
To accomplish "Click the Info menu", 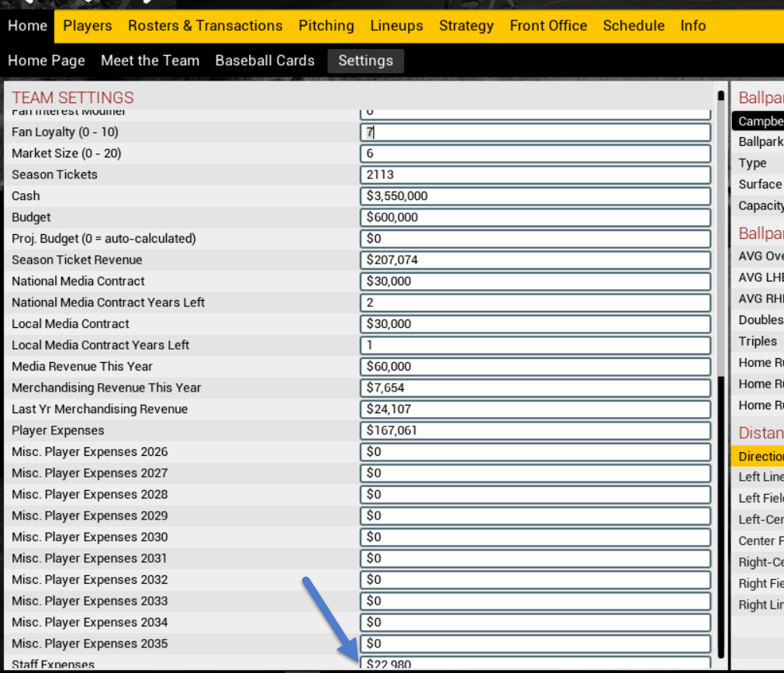I will [692, 26].
